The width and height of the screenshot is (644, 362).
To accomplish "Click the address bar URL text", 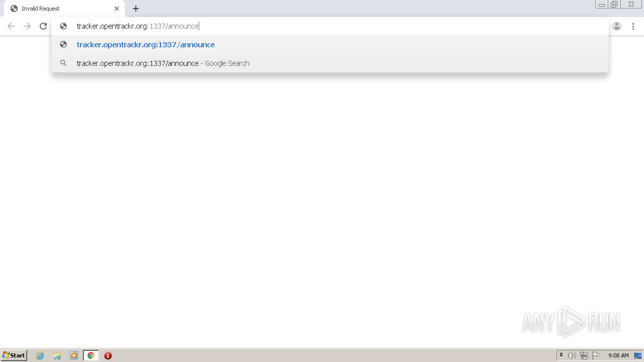I will pyautogui.click(x=138, y=26).
